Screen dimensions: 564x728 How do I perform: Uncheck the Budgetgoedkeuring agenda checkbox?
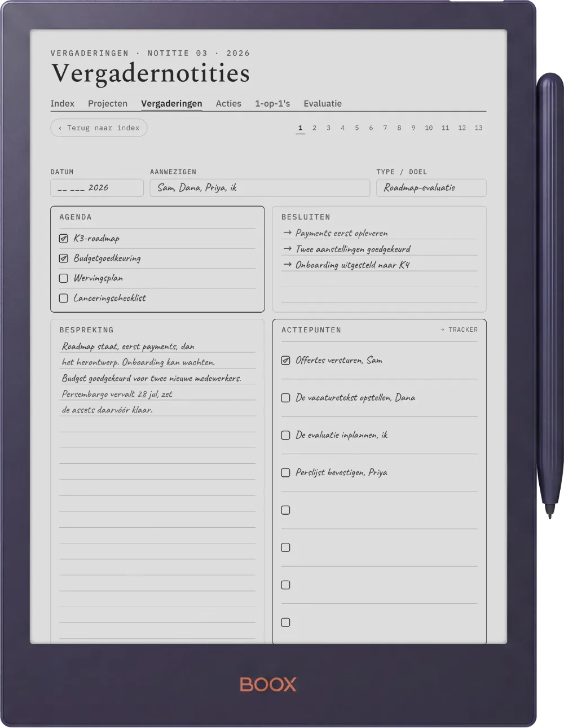64,258
